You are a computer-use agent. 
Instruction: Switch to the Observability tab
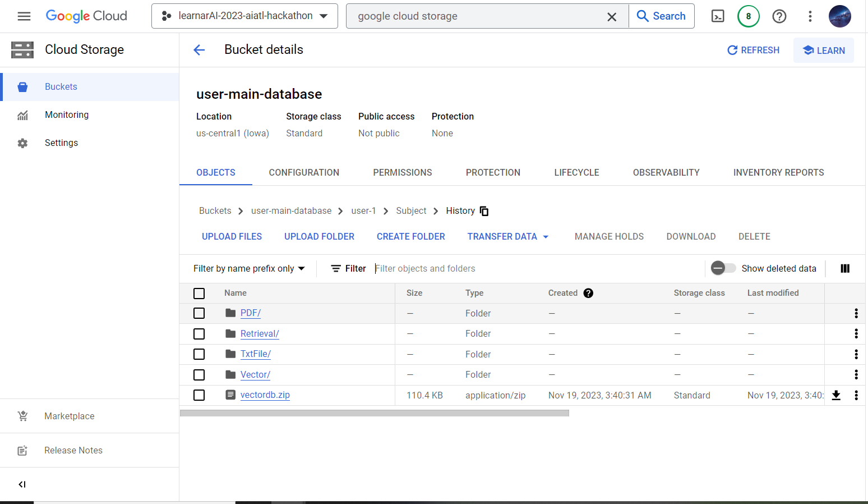[666, 173]
